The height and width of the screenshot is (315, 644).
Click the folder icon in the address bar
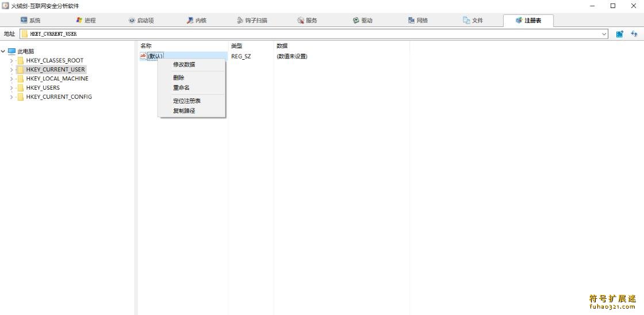25,34
